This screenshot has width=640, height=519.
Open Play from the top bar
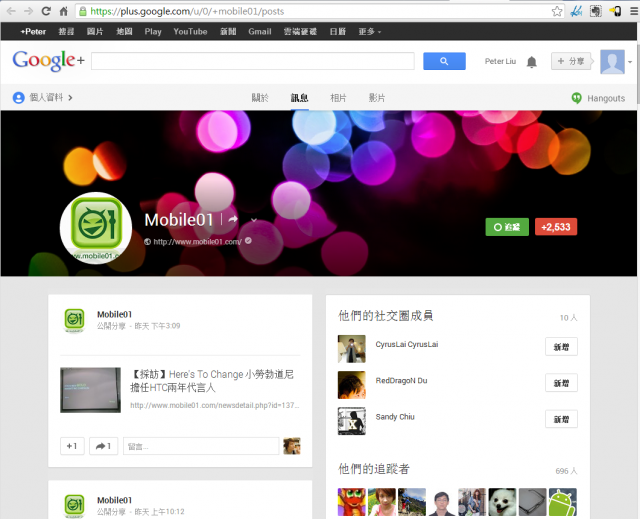[153, 31]
